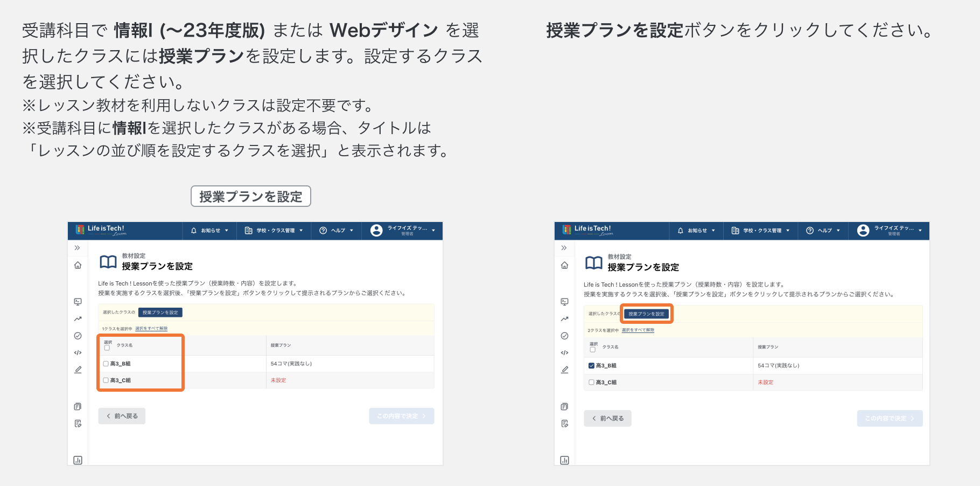This screenshot has width=980, height=486.
Task: Click 選択をすべて解除 link in left screenshot
Action: [151, 329]
